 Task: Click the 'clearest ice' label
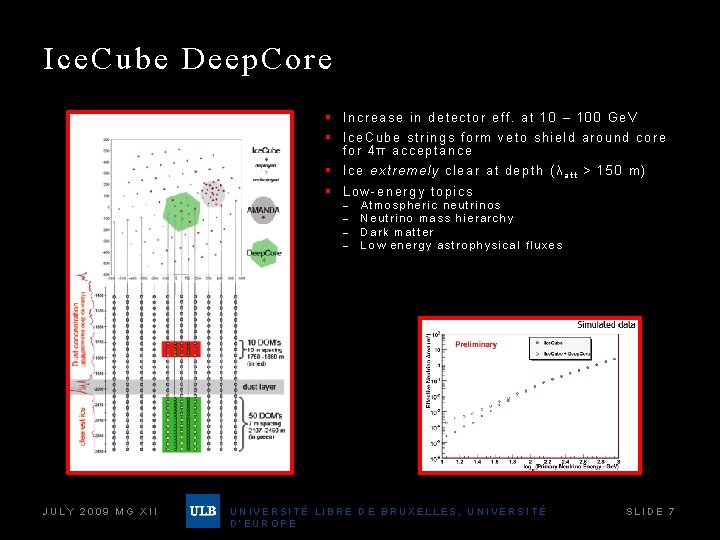click(x=82, y=426)
